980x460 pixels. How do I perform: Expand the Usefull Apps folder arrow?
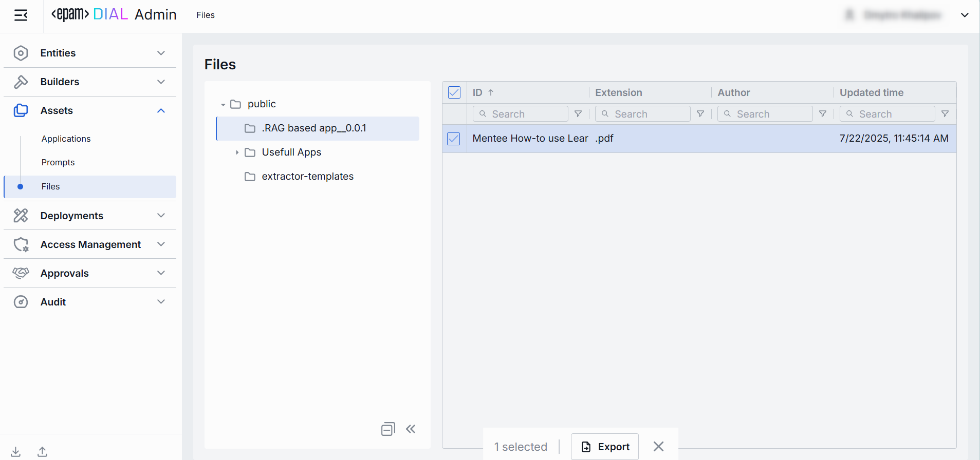pyautogui.click(x=237, y=152)
